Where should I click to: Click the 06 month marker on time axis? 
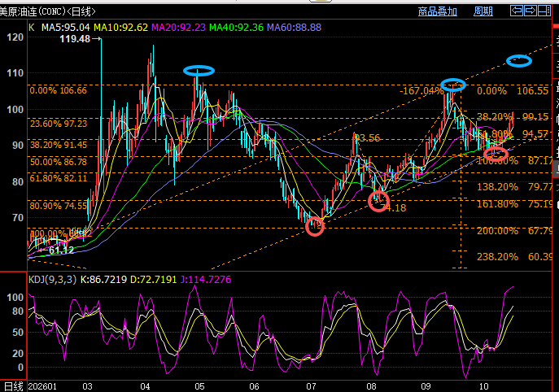click(x=254, y=386)
